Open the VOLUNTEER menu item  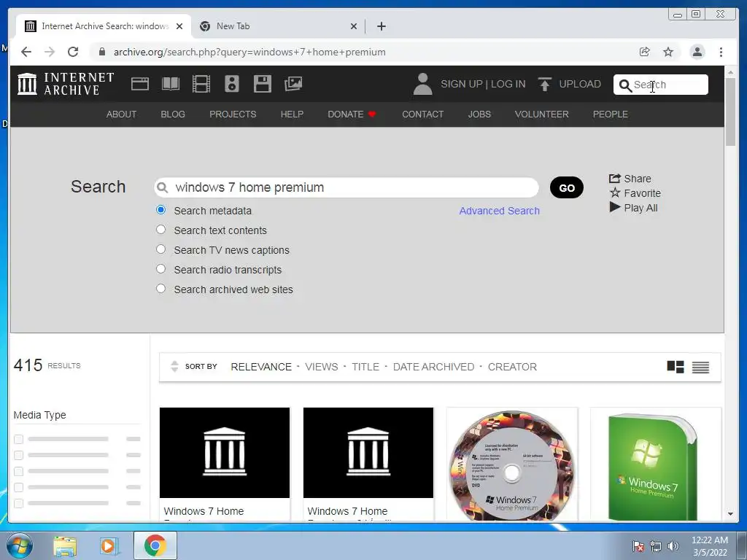542,114
